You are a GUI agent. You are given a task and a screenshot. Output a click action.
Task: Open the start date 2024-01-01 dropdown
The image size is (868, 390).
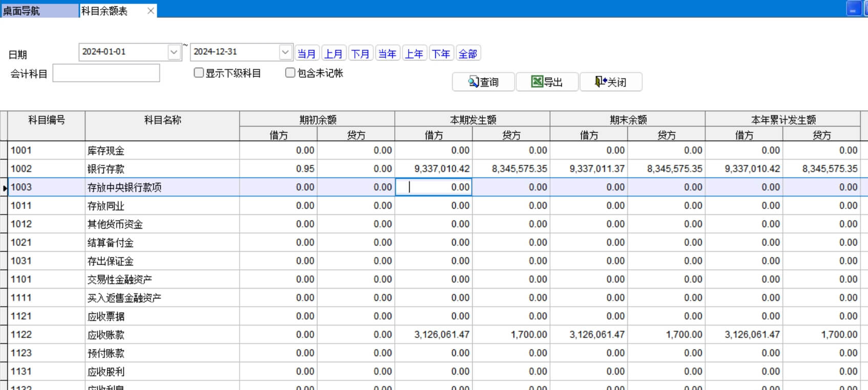pyautogui.click(x=174, y=52)
